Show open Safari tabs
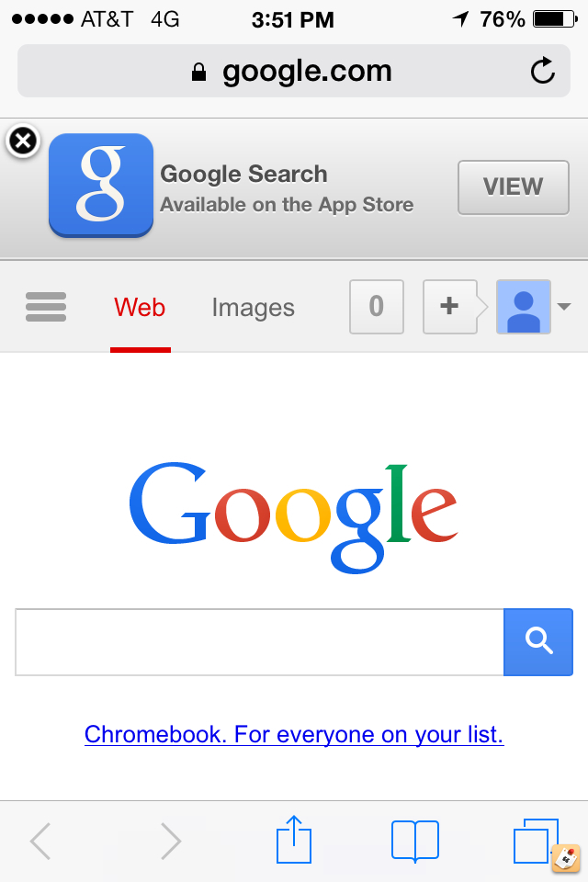This screenshot has width=588, height=882. tap(536, 841)
